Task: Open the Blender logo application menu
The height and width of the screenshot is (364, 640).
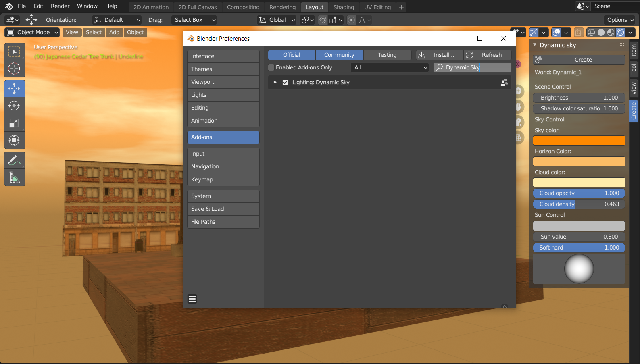Action: click(x=9, y=6)
